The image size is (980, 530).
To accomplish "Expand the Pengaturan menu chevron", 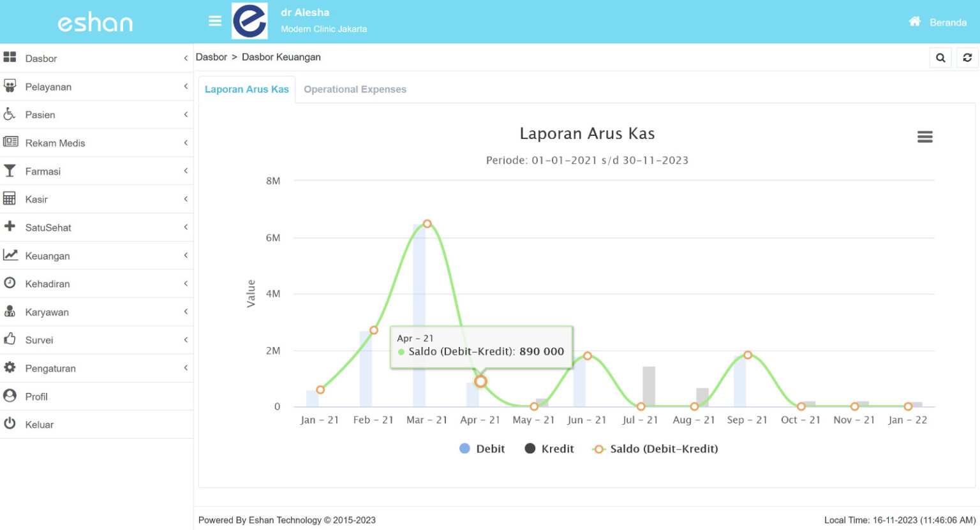I will [x=186, y=368].
